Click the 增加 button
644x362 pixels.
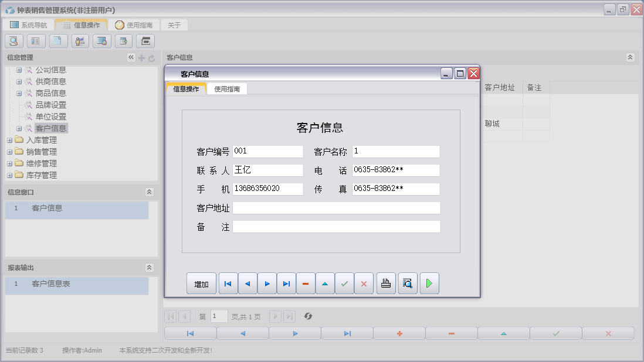click(201, 284)
